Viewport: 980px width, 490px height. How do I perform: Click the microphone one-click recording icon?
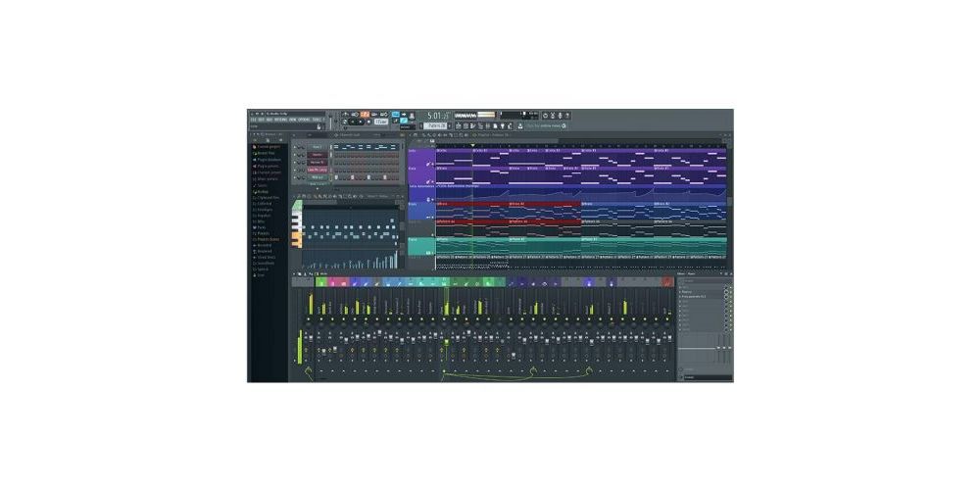(560, 116)
